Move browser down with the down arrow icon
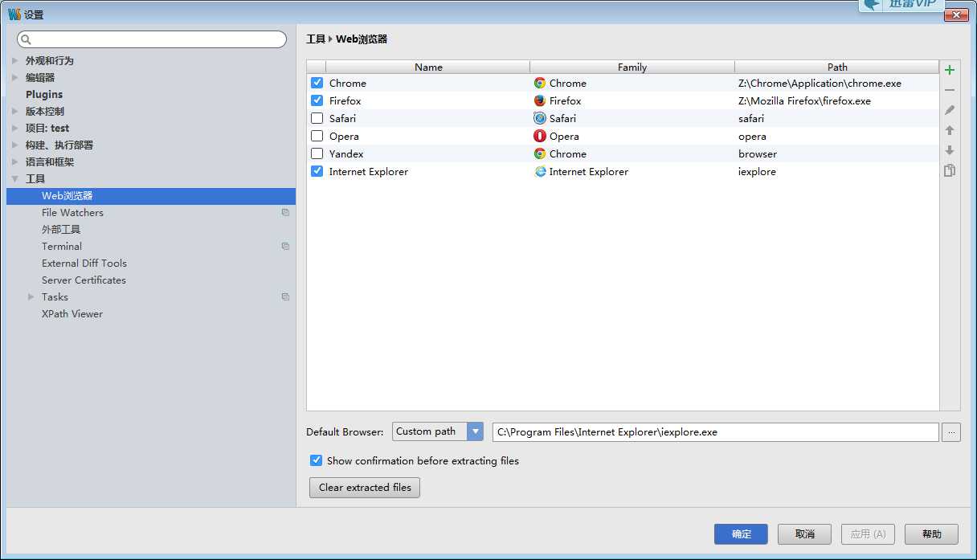The width and height of the screenshot is (977, 560). click(950, 150)
